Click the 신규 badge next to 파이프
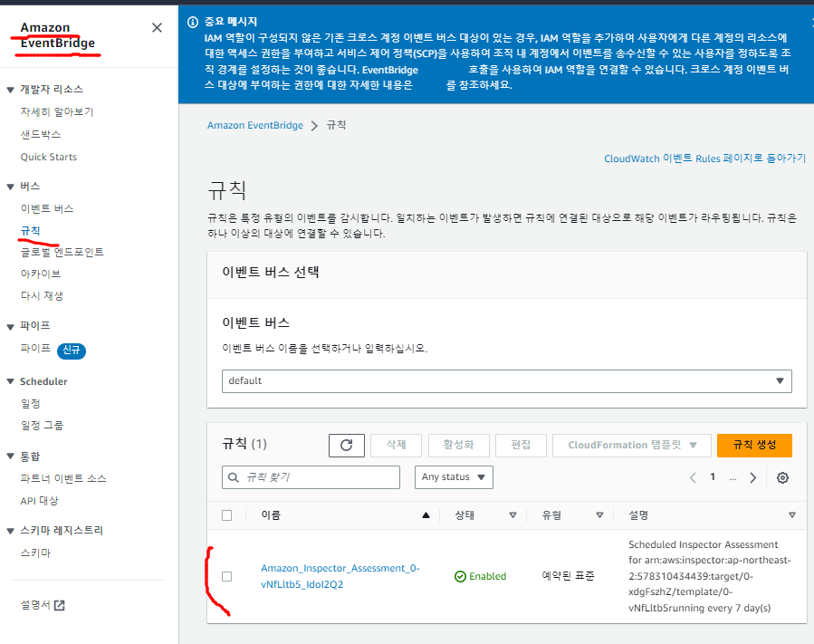Viewport: 814px width, 644px height. (x=72, y=350)
